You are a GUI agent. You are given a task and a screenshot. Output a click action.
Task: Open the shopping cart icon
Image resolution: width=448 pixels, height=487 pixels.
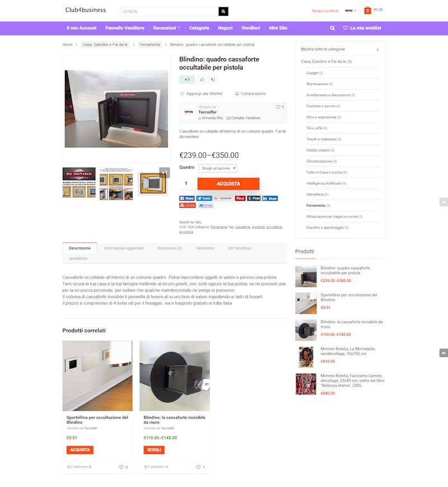pos(367,11)
